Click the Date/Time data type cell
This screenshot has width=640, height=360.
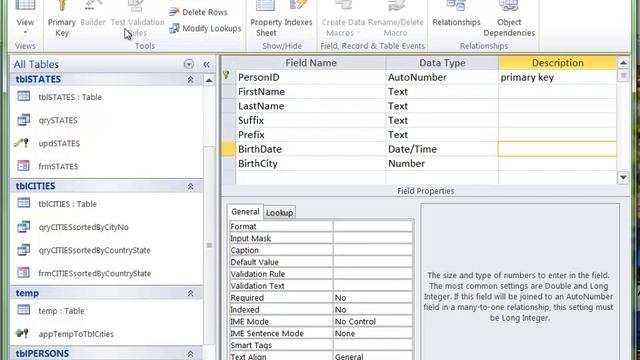(442, 149)
